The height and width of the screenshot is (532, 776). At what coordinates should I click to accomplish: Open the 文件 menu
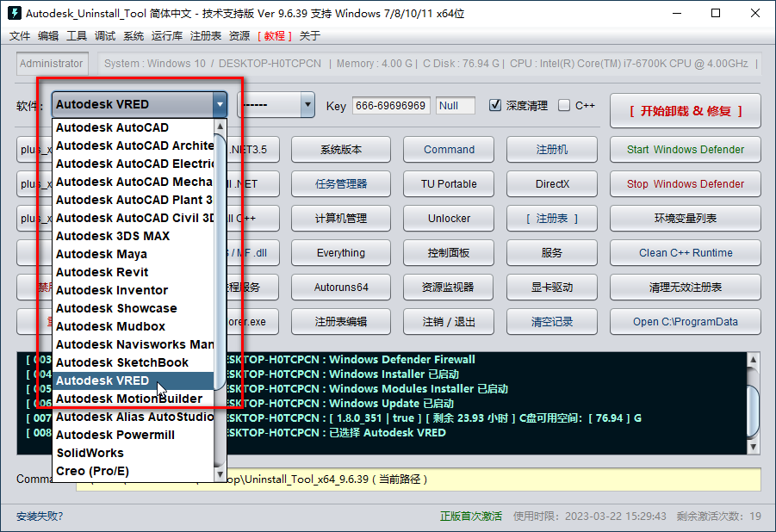(20, 35)
